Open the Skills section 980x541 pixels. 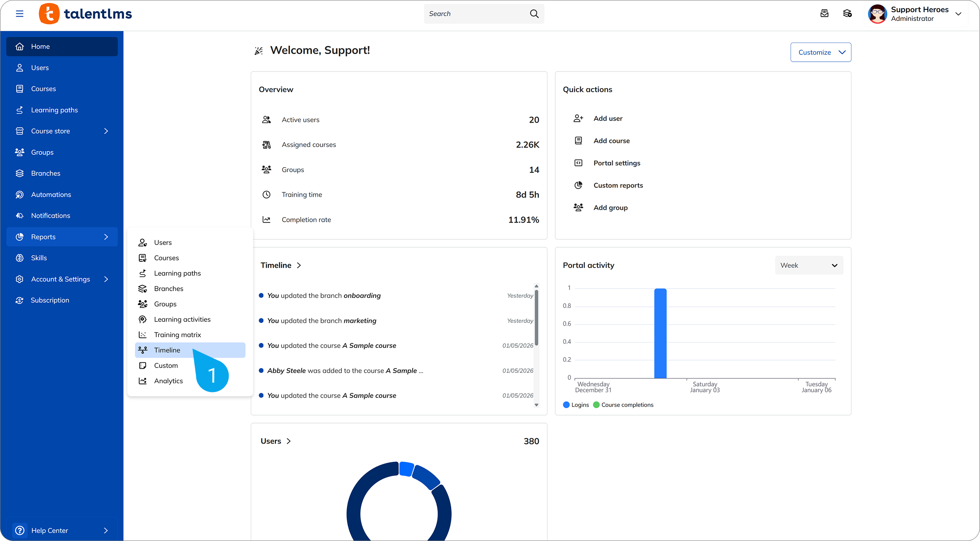point(39,258)
